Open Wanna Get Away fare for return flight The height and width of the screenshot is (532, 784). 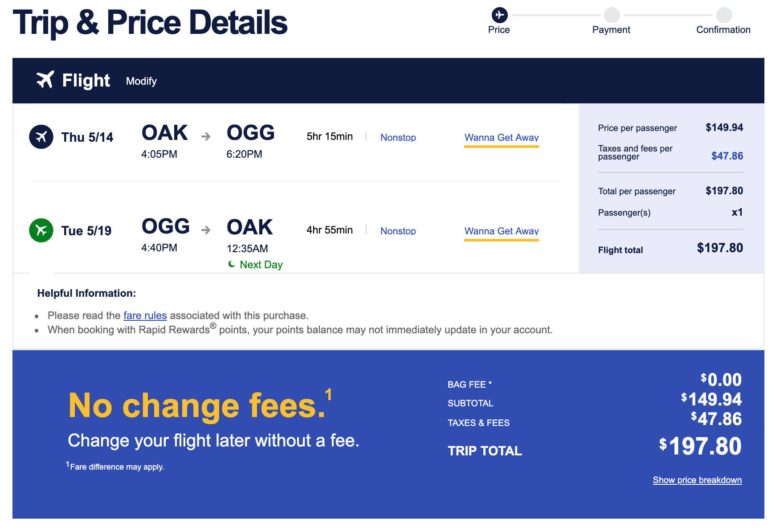(502, 231)
